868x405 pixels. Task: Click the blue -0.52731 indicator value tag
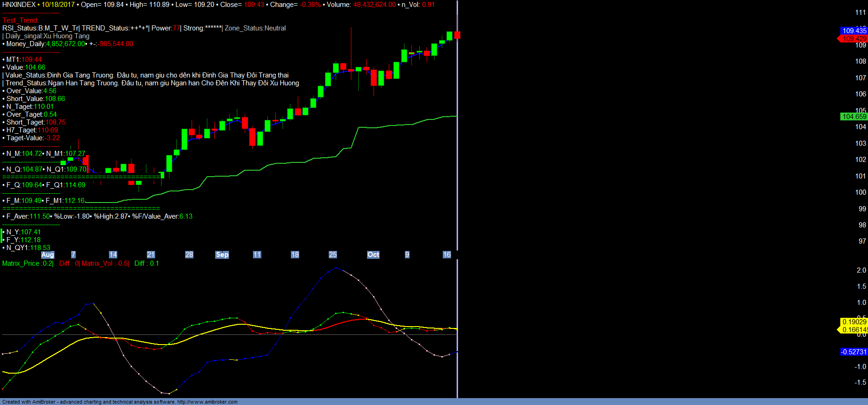tap(854, 352)
